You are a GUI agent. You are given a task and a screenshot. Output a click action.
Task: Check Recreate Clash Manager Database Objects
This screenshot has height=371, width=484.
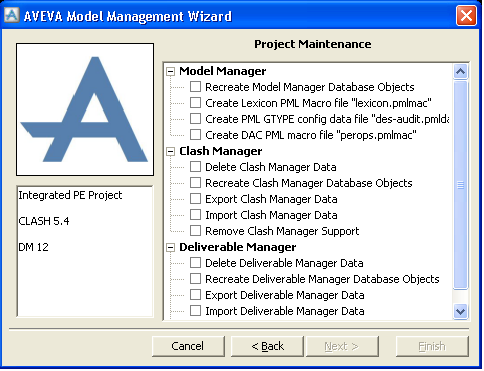[x=195, y=183]
